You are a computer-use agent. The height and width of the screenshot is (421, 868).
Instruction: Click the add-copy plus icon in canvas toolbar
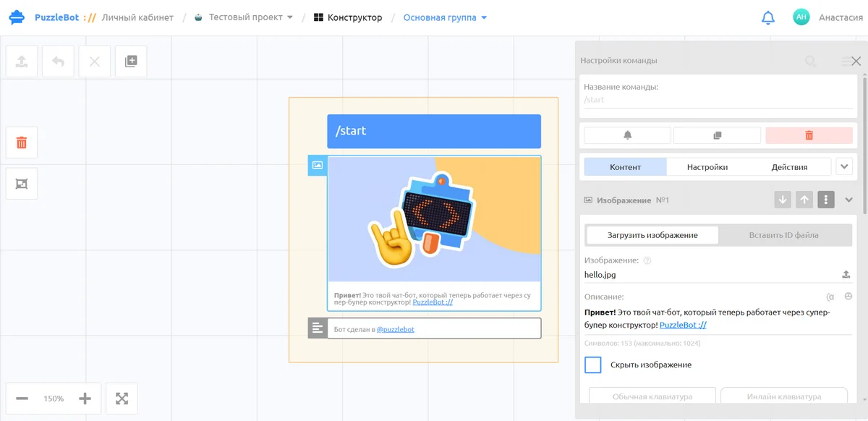[x=131, y=61]
